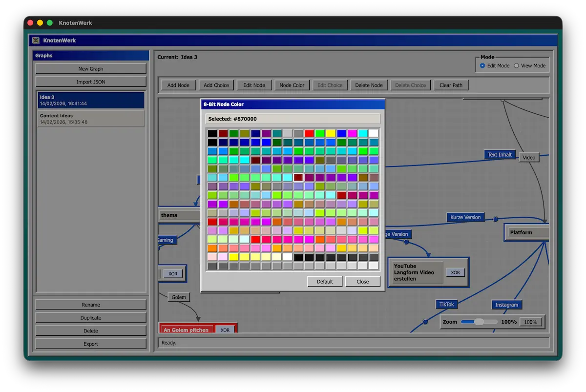The height and width of the screenshot is (392, 586).
Task: Select the Delete Node tool
Action: point(369,84)
